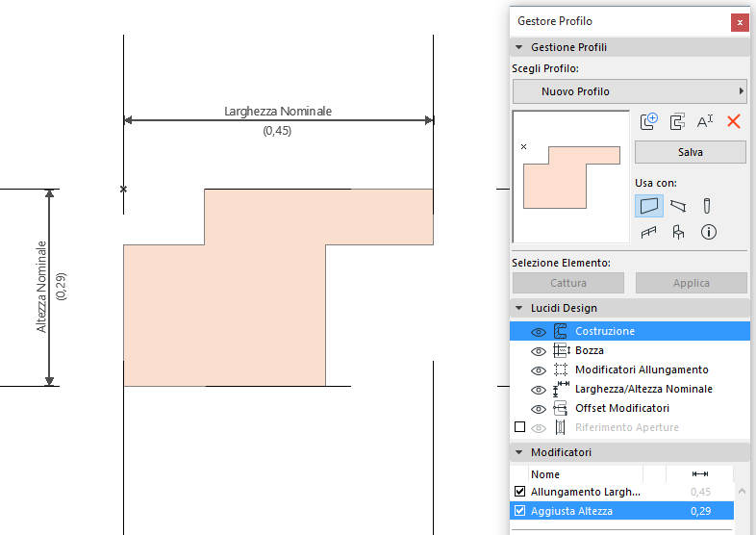
Task: Click the new profile icon with plus
Action: pos(649,121)
